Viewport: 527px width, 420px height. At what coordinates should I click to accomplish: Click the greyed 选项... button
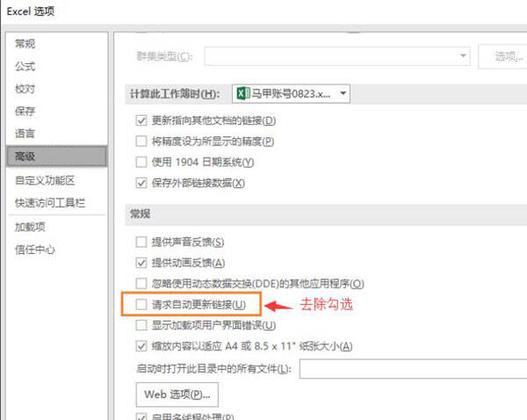503,56
